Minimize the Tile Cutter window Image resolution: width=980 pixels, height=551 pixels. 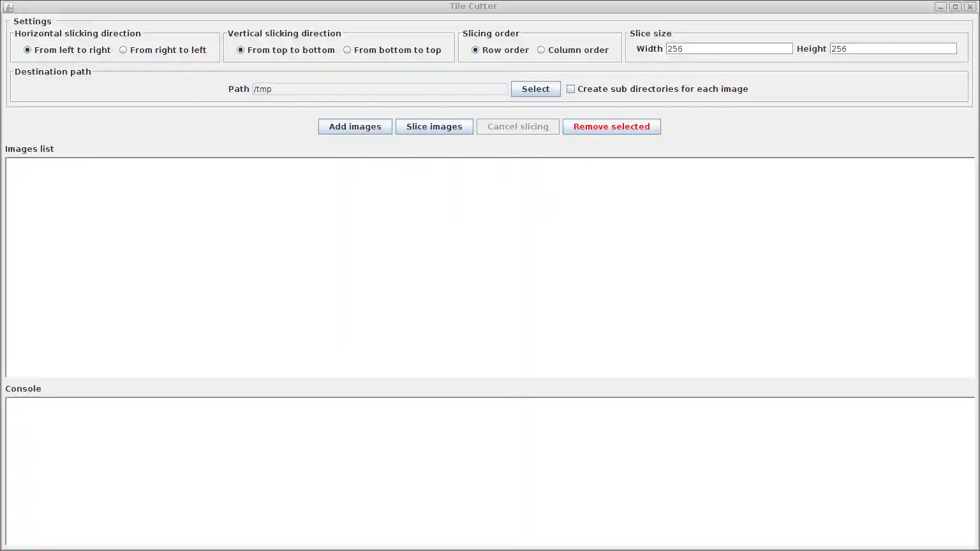(940, 6)
